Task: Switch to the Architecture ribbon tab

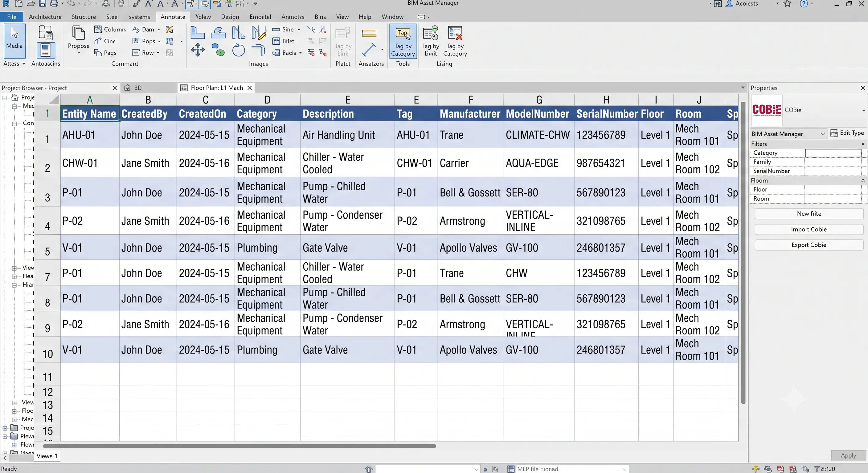Action: 45,17
